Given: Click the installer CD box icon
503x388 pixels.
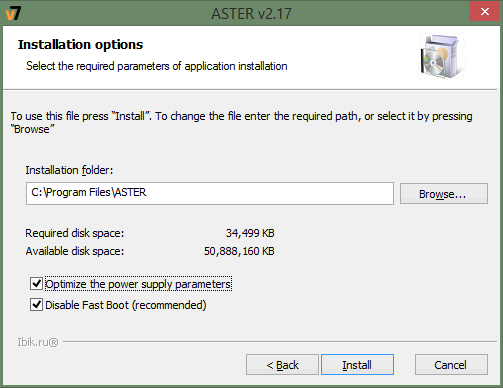Looking at the screenshot, I should click(442, 56).
